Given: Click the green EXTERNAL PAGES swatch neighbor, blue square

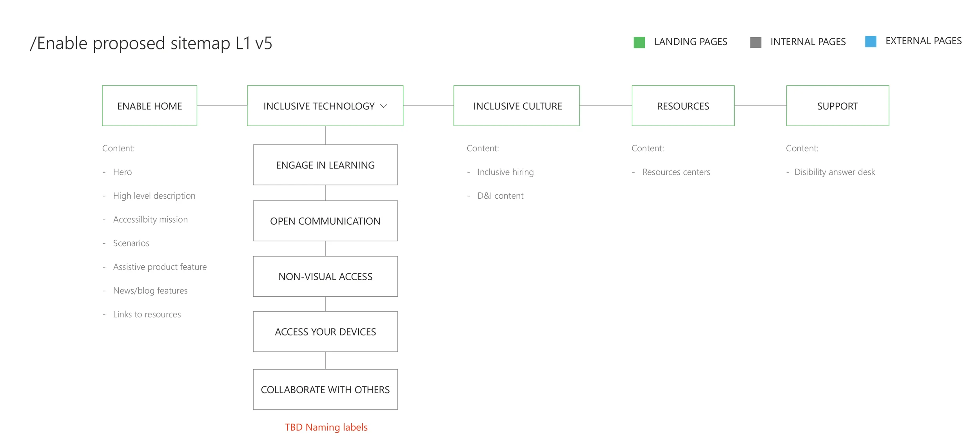Looking at the screenshot, I should click(x=871, y=40).
